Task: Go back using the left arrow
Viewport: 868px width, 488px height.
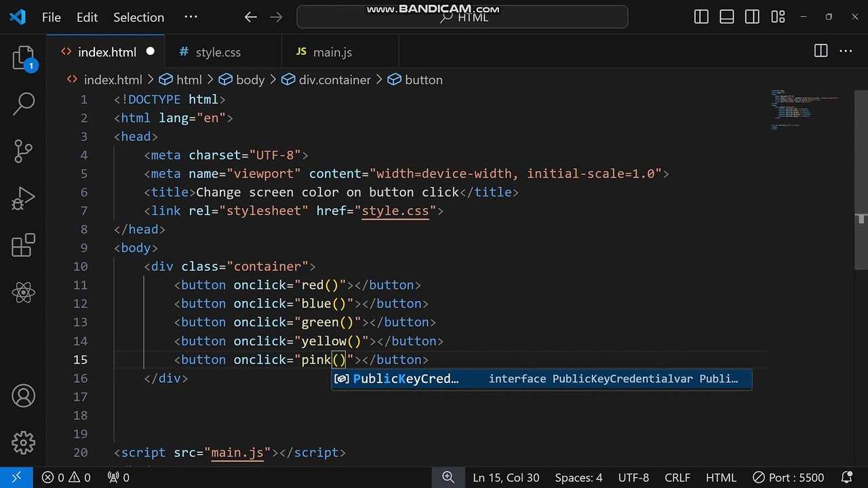Action: (x=251, y=17)
